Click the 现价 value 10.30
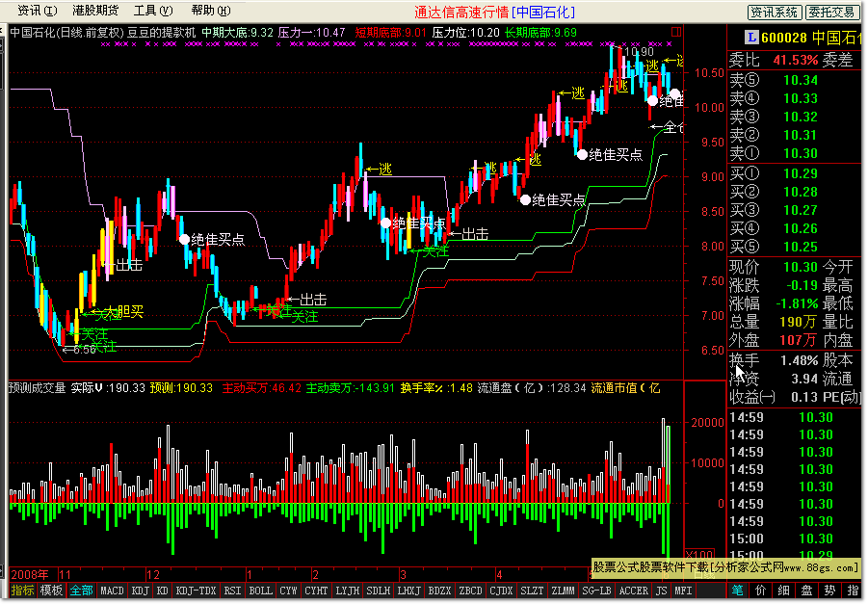Viewport: 868px width, 604px height. coord(801,267)
